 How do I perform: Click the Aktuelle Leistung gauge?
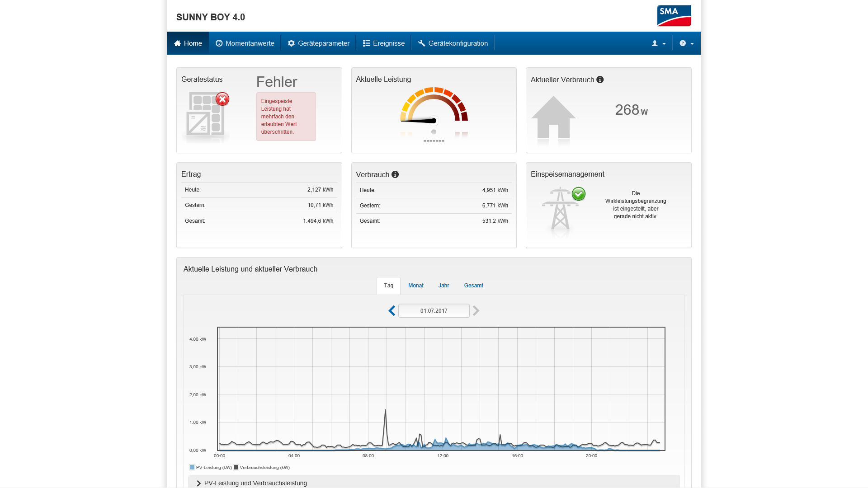point(434,114)
